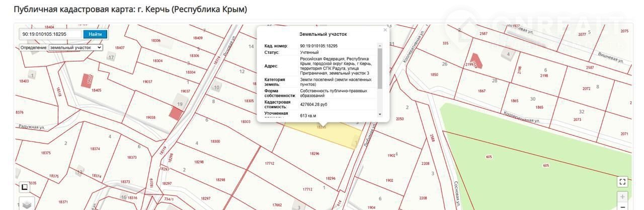Click the square tool icon above layers
This screenshot has height=210, width=644.
click(x=24, y=187)
